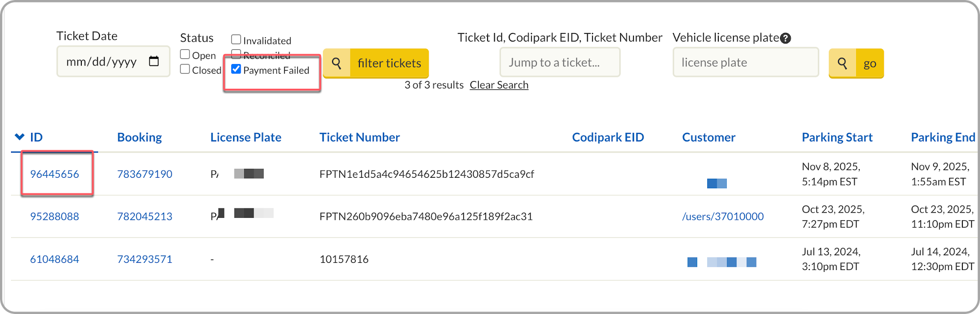Open booking 782045213

coord(145,217)
